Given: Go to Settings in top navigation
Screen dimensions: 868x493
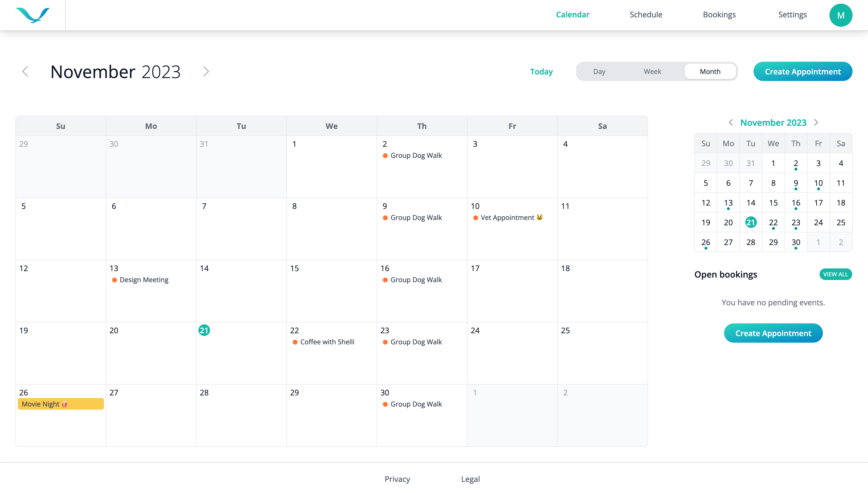Looking at the screenshot, I should click(x=792, y=14).
